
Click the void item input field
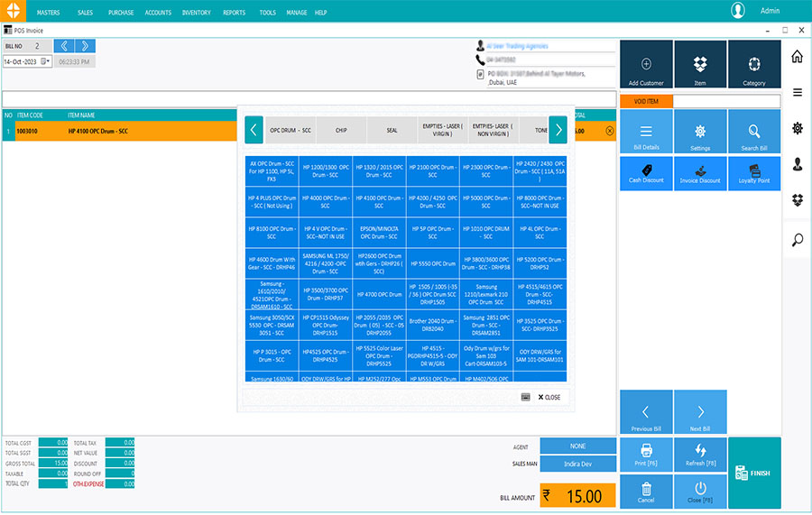726,101
